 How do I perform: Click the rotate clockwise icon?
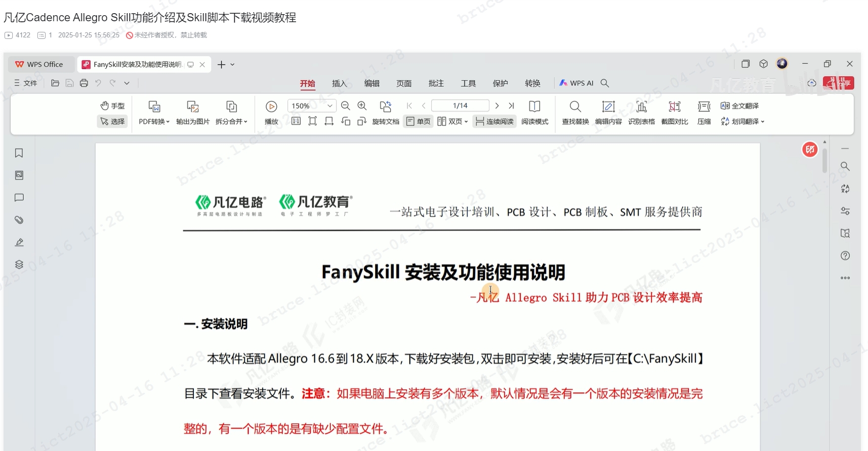[362, 121]
